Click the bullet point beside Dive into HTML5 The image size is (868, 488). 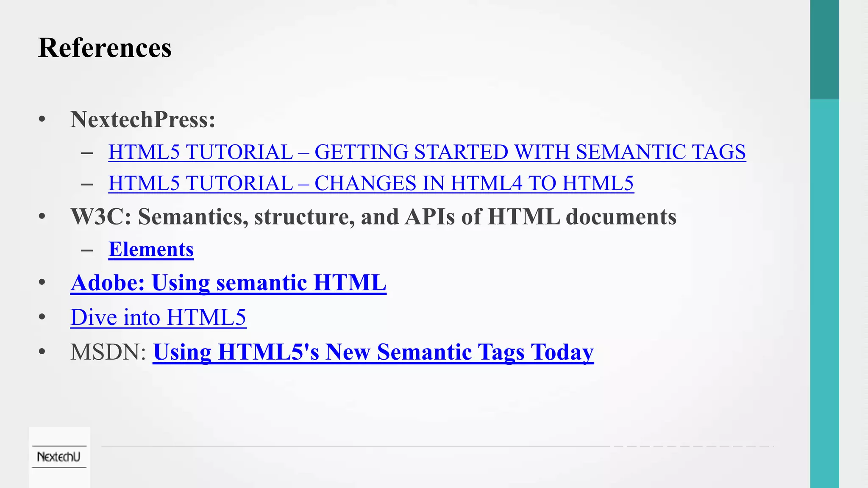point(42,317)
